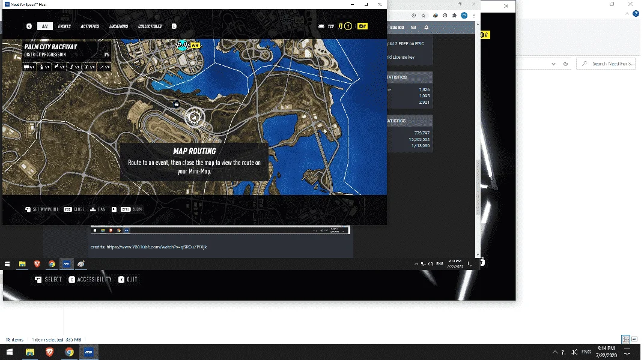Open the Chrome extensions puzzle icon
Image resolution: width=644 pixels, height=360 pixels.
(x=454, y=16)
